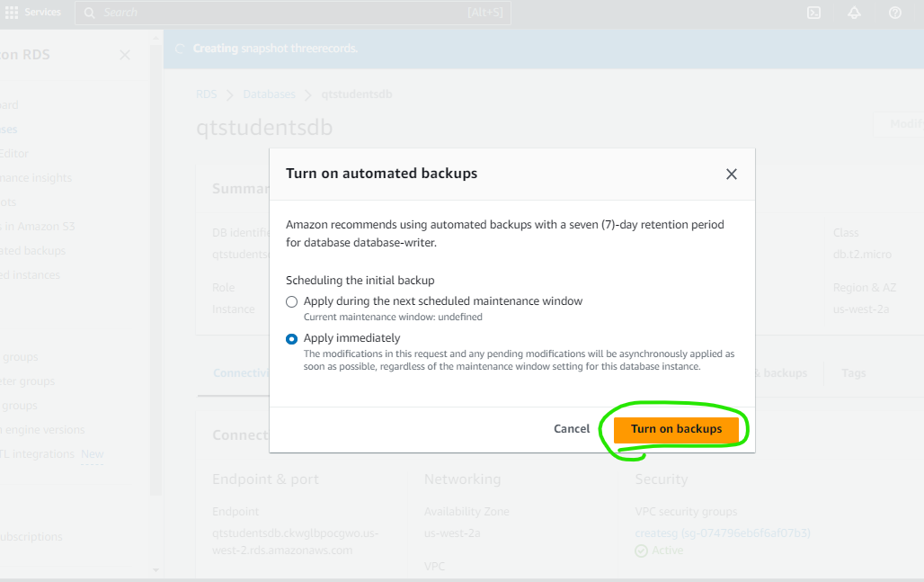Open the Services grid menu
Viewport: 924px width, 582px height.
click(x=10, y=12)
